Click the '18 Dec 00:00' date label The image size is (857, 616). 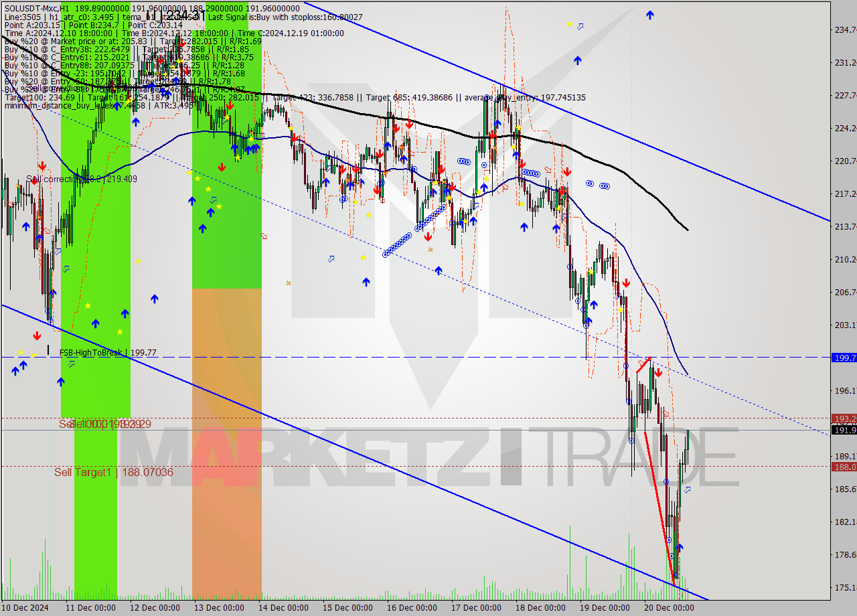540,608
